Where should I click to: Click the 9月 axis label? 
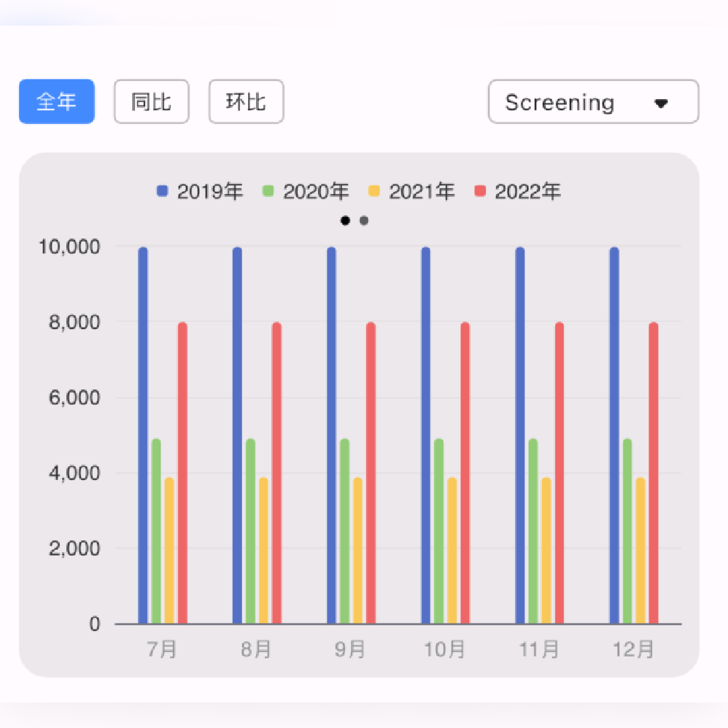click(350, 648)
